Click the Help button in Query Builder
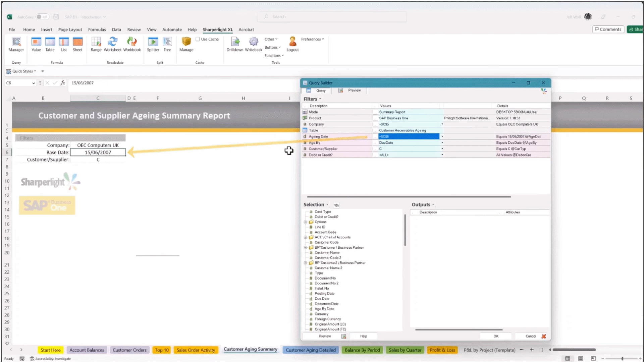Image resolution: width=644 pixels, height=362 pixels. pyautogui.click(x=364, y=336)
